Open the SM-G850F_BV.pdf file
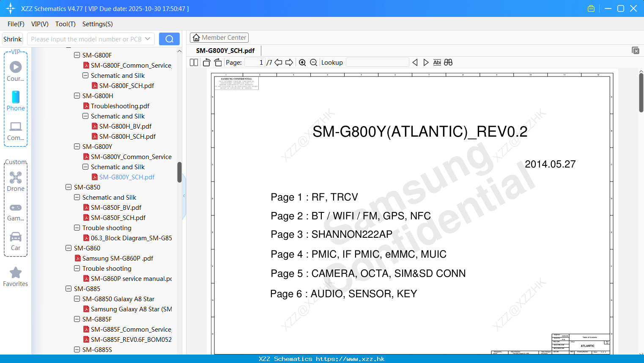Image resolution: width=644 pixels, height=363 pixels. [x=116, y=207]
